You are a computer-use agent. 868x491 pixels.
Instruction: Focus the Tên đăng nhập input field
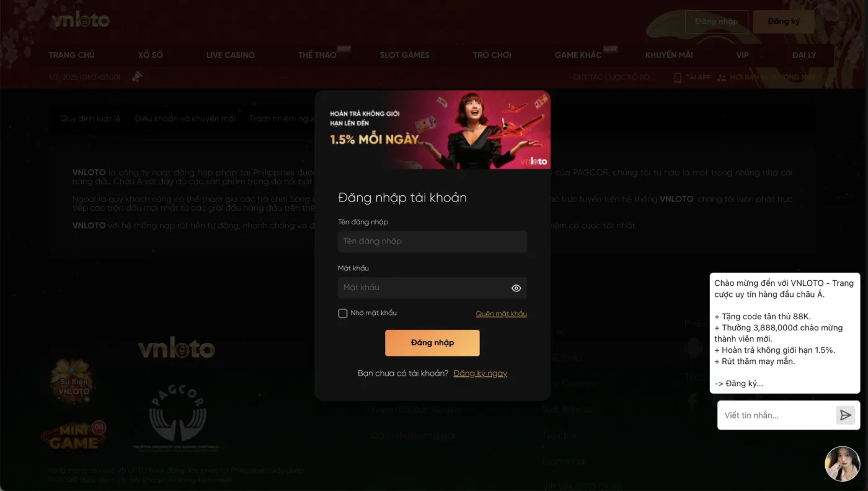click(432, 241)
